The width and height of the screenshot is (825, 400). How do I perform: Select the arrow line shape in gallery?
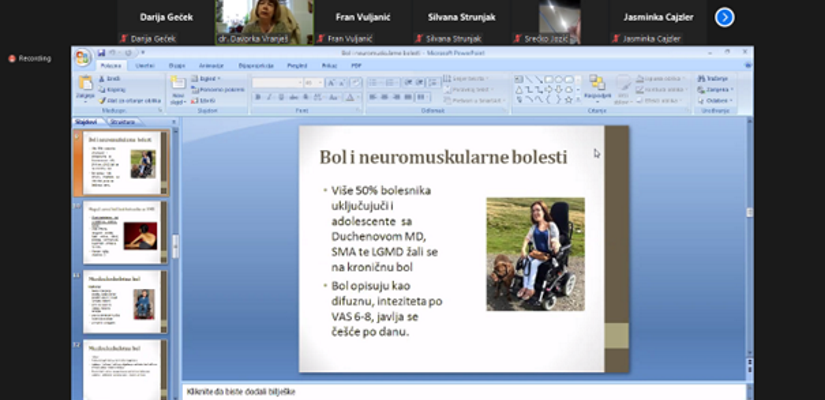tap(539, 79)
